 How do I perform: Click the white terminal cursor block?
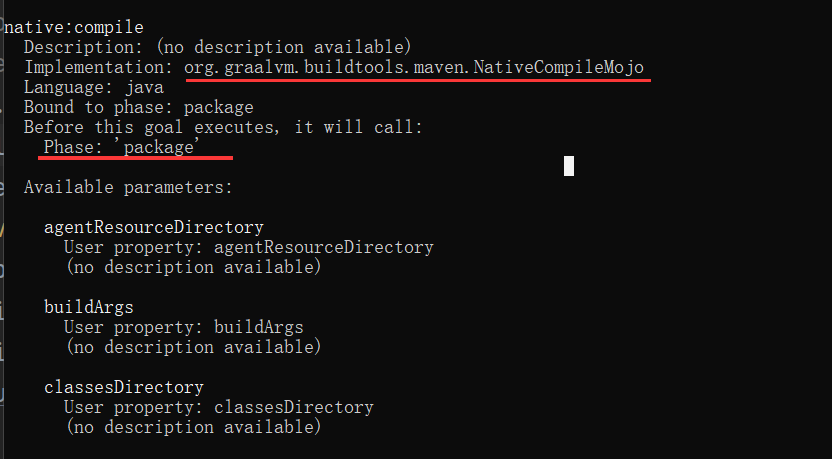coord(569,166)
